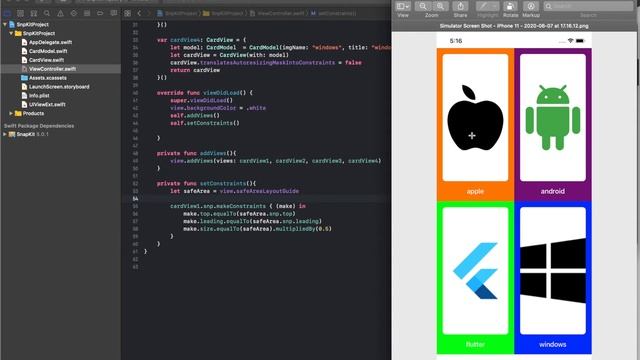The height and width of the screenshot is (360, 640).
Task: Click the windows card in the screenshot
Action: [x=553, y=278]
